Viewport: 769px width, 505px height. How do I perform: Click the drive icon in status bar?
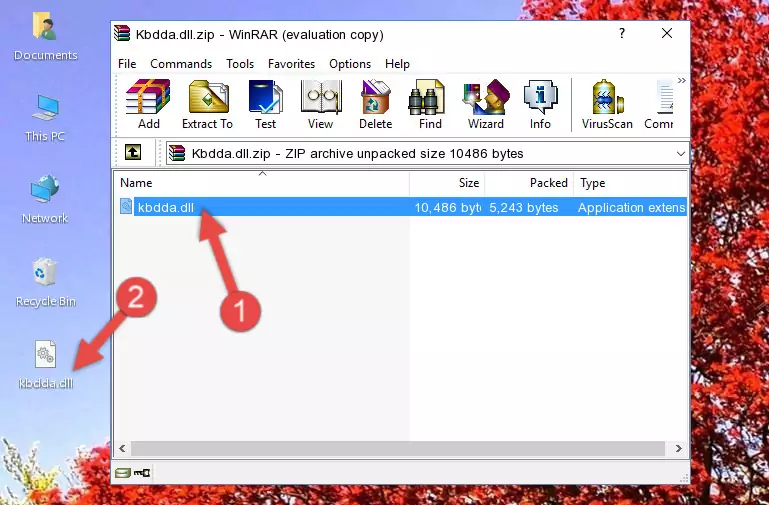[x=123, y=473]
